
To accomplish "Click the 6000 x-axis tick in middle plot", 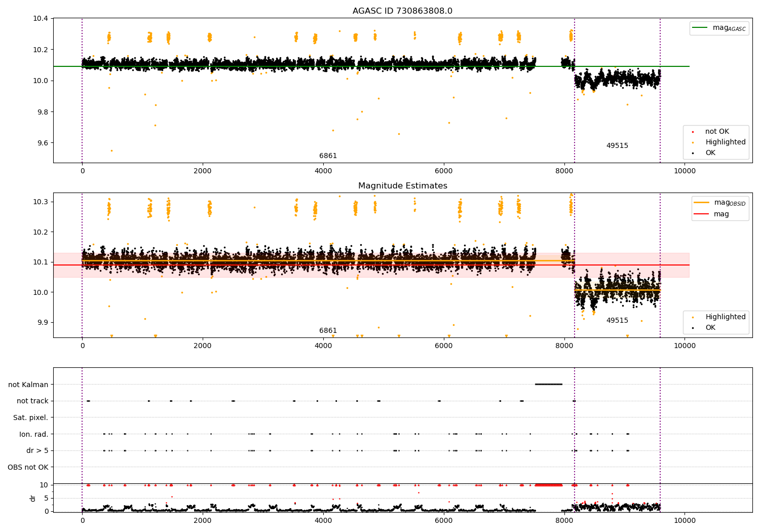I will coord(443,346).
